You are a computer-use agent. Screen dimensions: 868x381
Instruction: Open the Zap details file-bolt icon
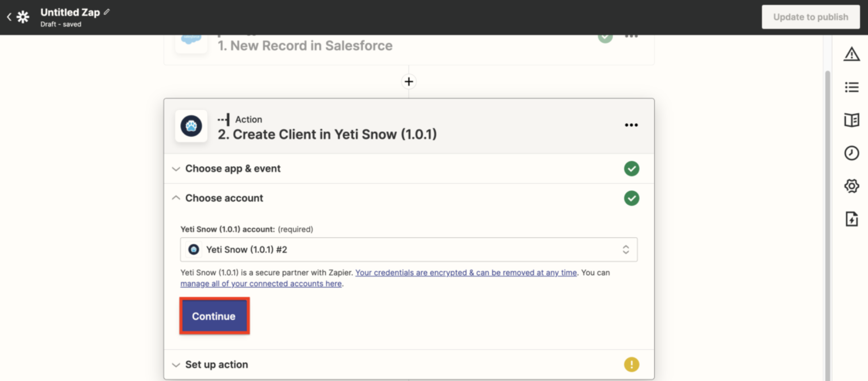point(852,219)
